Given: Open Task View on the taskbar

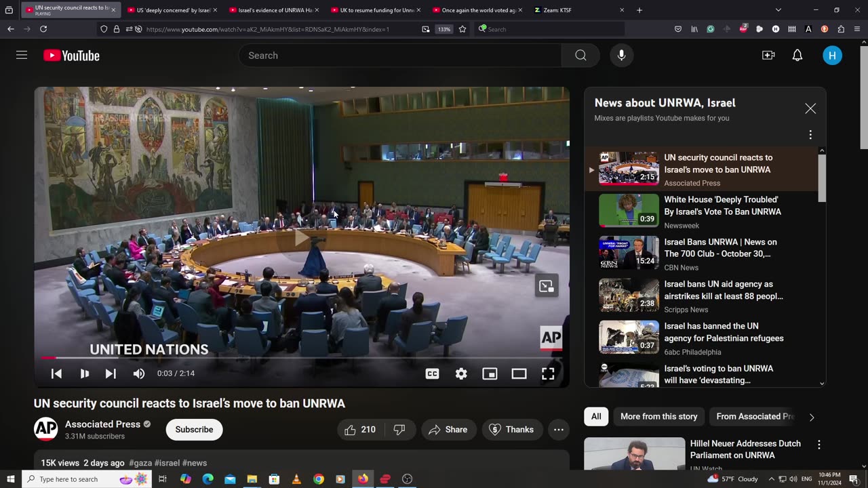Looking at the screenshot, I should click(163, 479).
